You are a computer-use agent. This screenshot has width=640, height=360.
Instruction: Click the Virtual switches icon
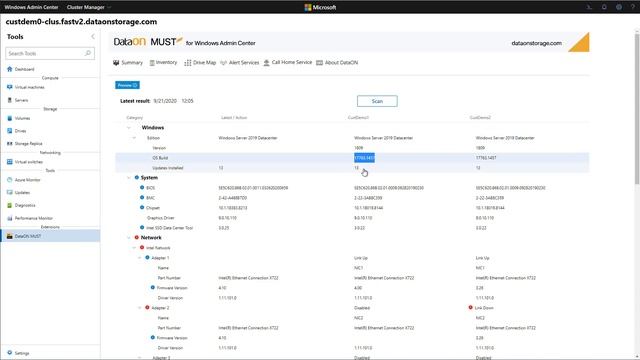point(10,162)
